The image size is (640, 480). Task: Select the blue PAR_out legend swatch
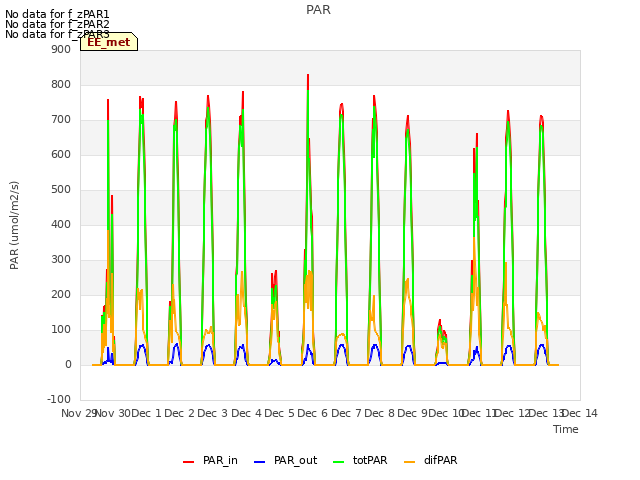point(259,462)
